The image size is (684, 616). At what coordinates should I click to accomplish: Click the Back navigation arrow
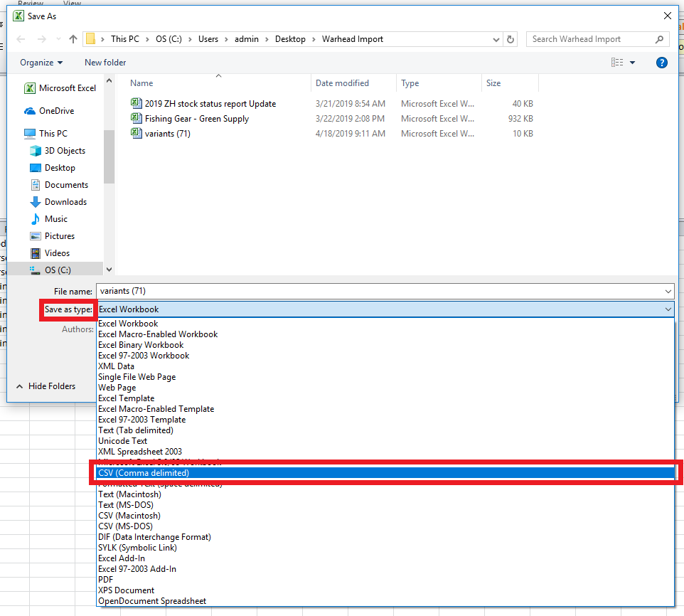[21, 39]
